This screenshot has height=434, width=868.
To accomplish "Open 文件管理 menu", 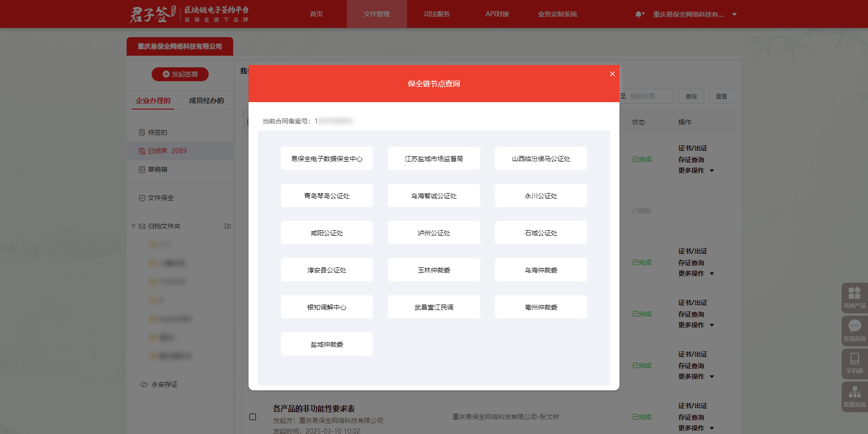I will (377, 14).
